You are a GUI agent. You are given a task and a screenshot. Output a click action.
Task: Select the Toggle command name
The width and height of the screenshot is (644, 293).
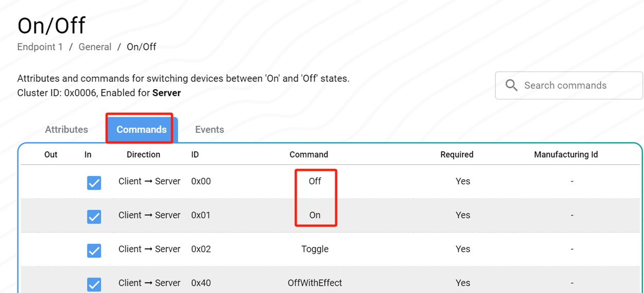pyautogui.click(x=315, y=249)
